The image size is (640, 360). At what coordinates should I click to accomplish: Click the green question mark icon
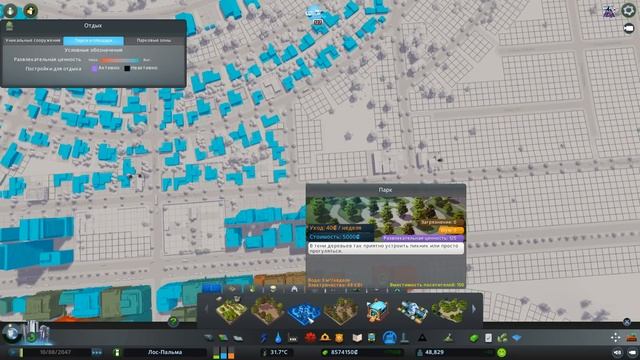click(x=173, y=322)
